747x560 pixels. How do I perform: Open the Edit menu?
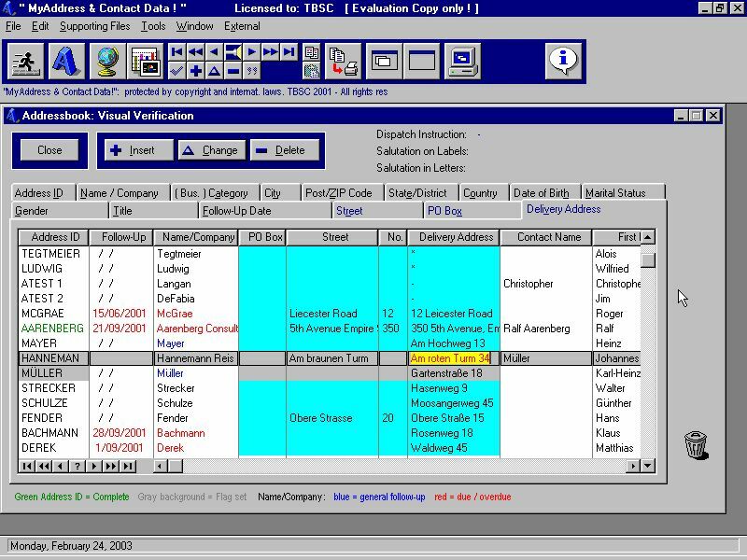click(x=40, y=26)
